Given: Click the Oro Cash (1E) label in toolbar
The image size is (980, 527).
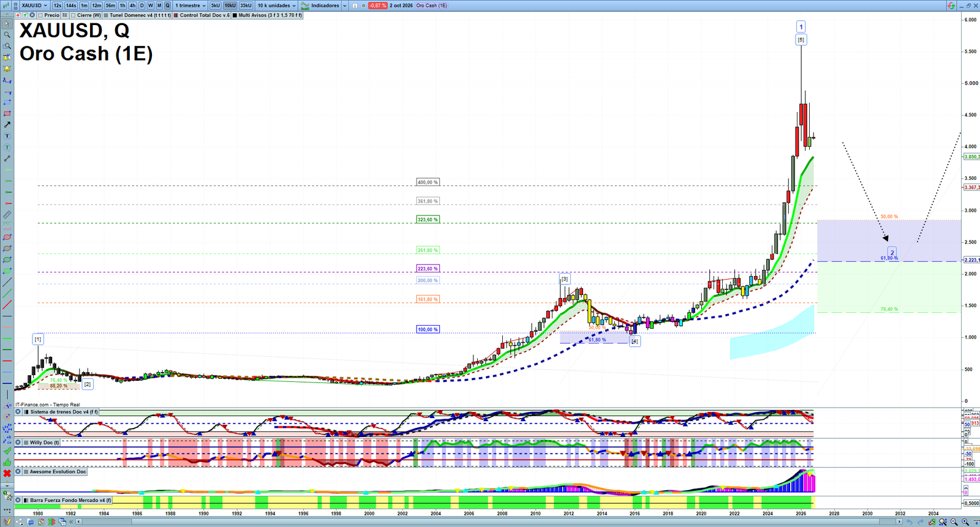Looking at the screenshot, I should 431,6.
